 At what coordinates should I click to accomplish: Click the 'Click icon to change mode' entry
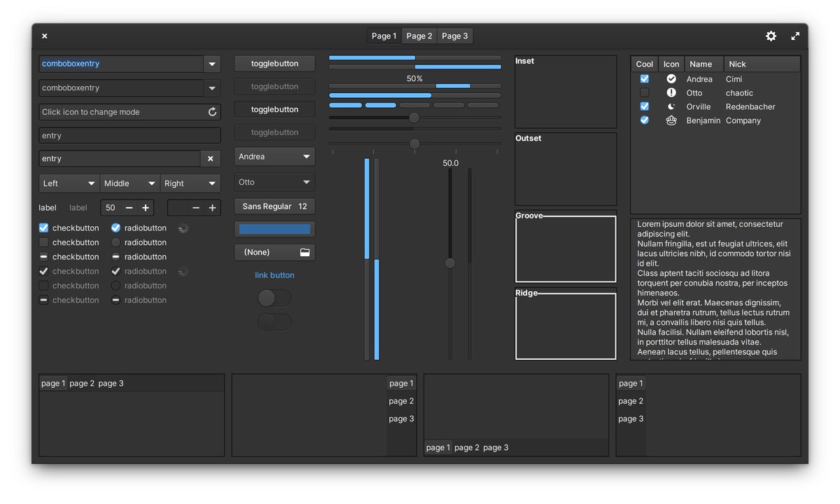pos(129,112)
